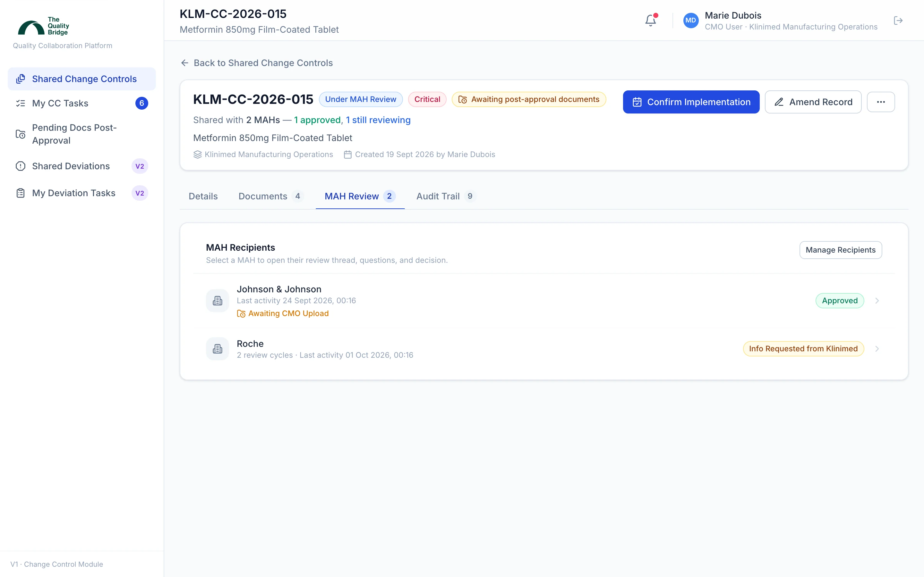Click The Quality Bridge logo
The height and width of the screenshot is (577, 924).
[44, 26]
